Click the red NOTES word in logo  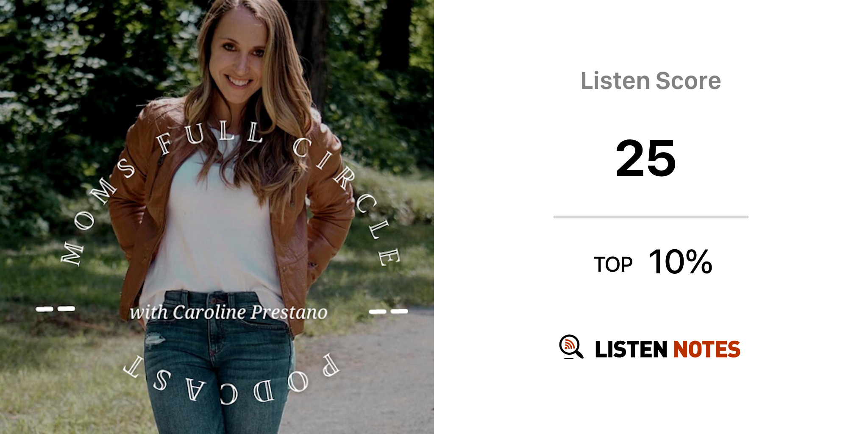tap(707, 349)
